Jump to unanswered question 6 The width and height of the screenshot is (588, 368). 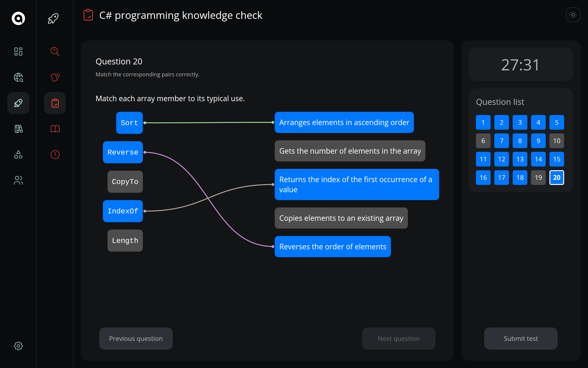coord(483,141)
